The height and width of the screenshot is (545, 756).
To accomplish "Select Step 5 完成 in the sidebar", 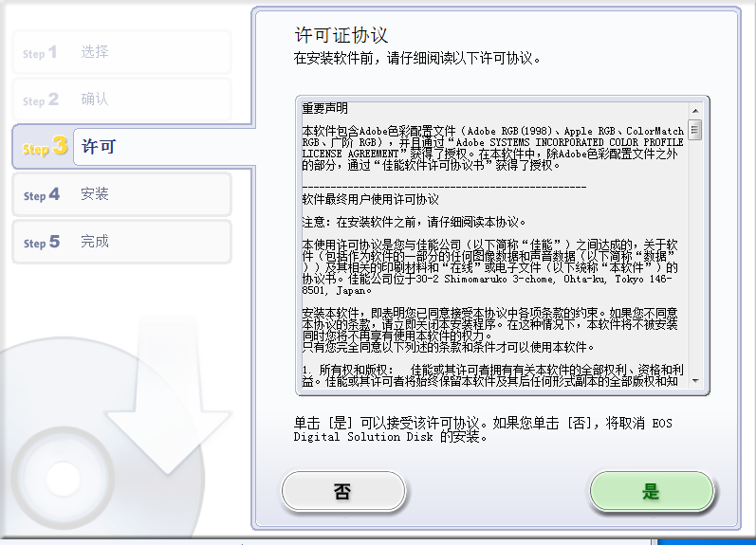I will tap(121, 242).
